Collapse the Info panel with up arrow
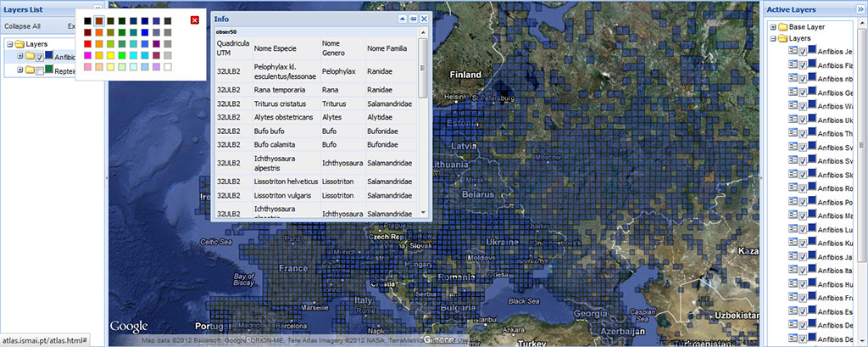 [x=403, y=18]
